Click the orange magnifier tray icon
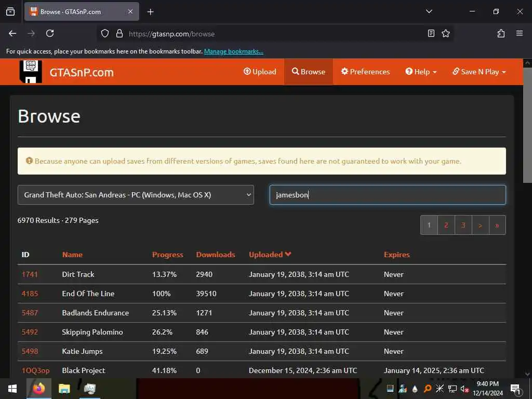Screen dimensions: 532x399 (428, 389)
